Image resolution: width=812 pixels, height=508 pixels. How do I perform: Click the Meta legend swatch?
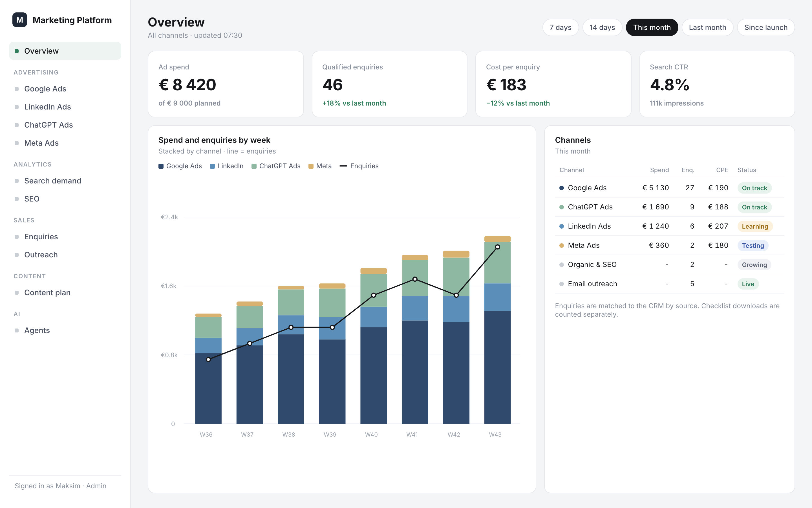point(311,166)
